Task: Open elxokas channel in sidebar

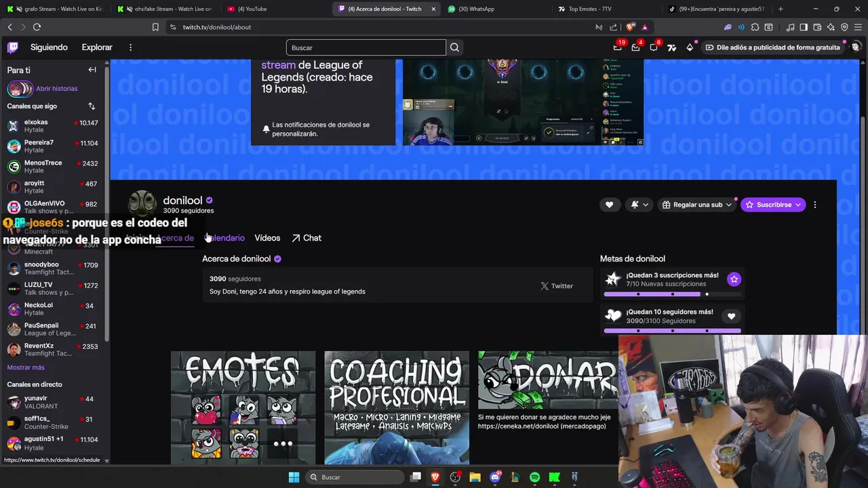Action: [53, 126]
